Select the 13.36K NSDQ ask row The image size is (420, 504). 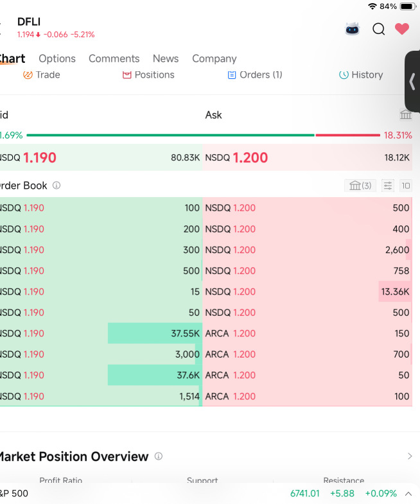pyautogui.click(x=307, y=291)
